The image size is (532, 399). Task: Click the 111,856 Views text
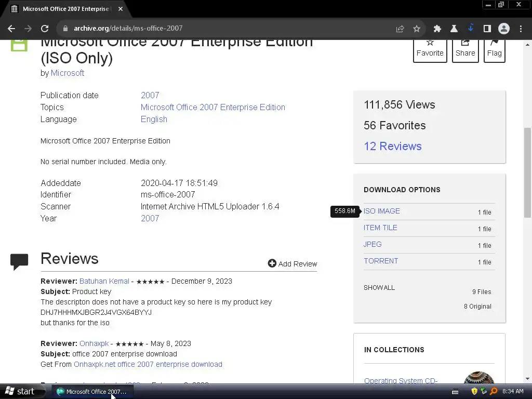click(400, 105)
